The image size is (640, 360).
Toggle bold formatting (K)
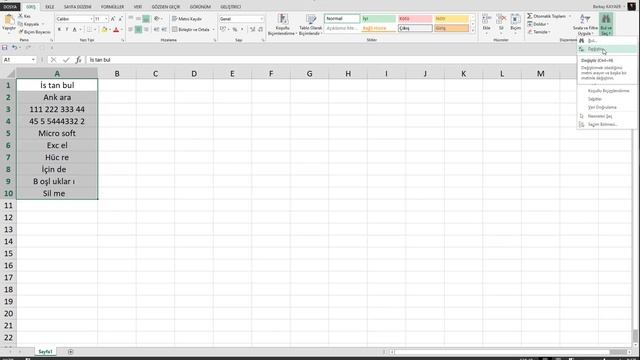(60, 29)
